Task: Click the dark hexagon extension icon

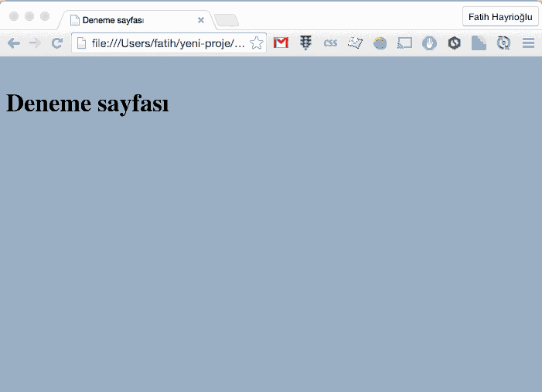Action: (454, 43)
